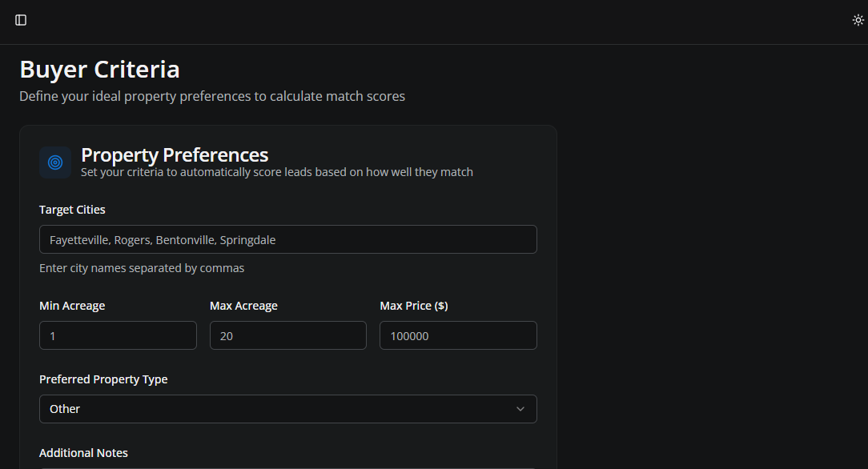Click the 'Define your ideal property preferences' subtitle
Screen dimensions: 868x469
[212, 96]
